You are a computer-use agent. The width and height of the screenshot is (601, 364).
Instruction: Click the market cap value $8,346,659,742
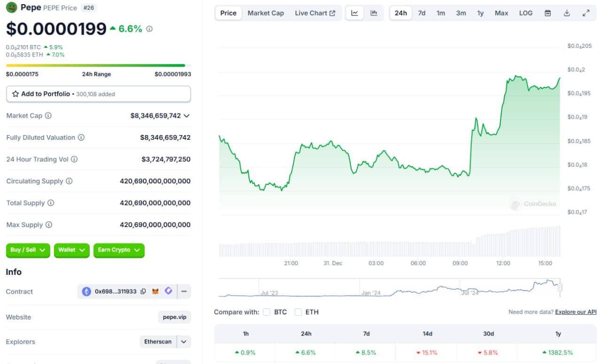(155, 116)
